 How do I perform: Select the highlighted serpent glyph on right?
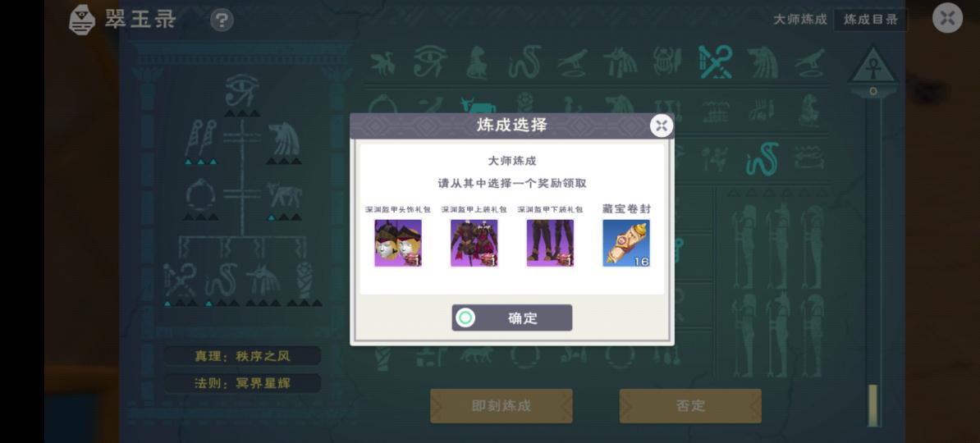tap(763, 158)
